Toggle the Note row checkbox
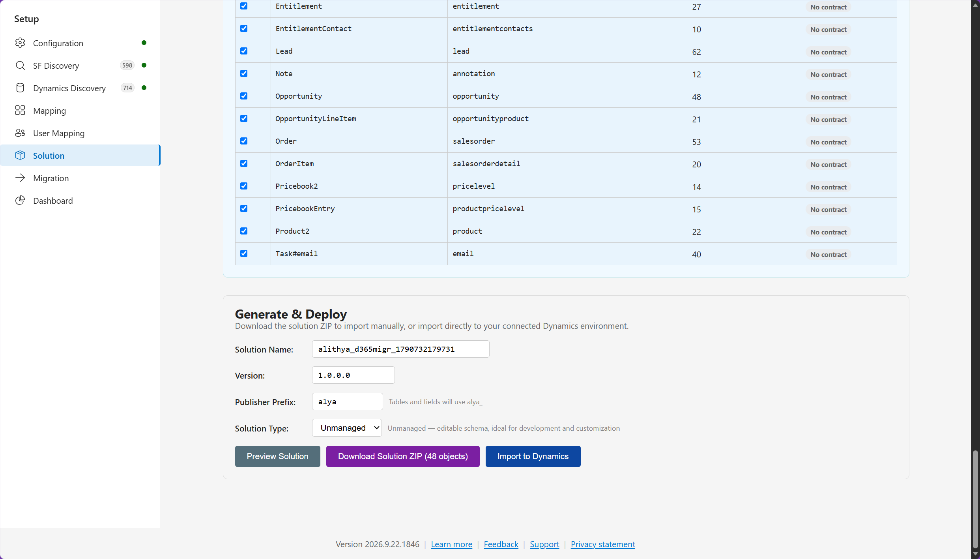The height and width of the screenshot is (559, 980). pos(244,73)
